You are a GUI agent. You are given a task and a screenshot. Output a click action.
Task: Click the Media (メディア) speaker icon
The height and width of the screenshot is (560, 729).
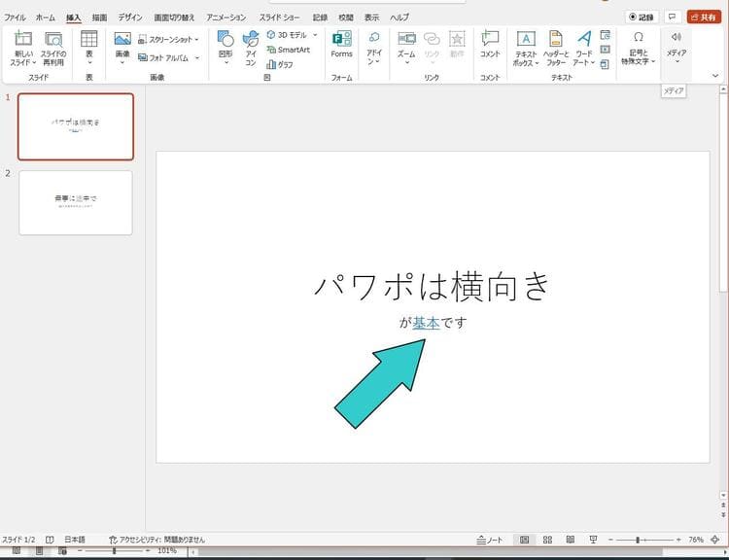click(x=677, y=37)
